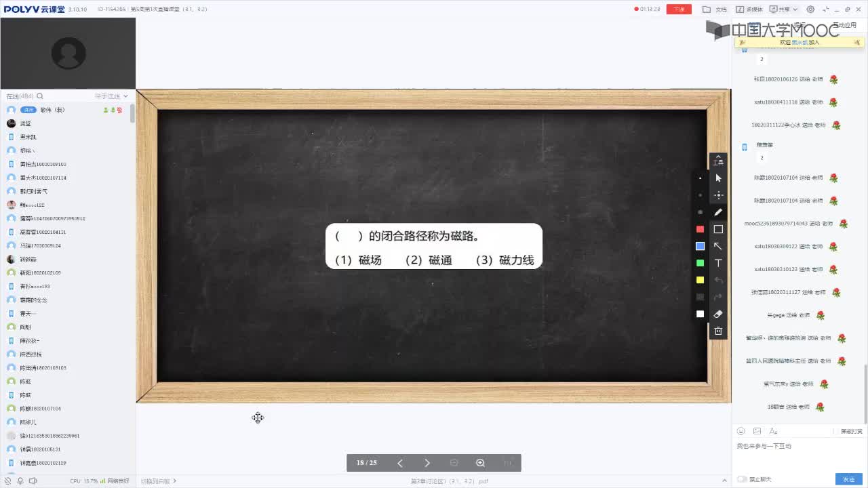Select the laser pointer move tool
This screenshot has width=868, height=488.
718,195
